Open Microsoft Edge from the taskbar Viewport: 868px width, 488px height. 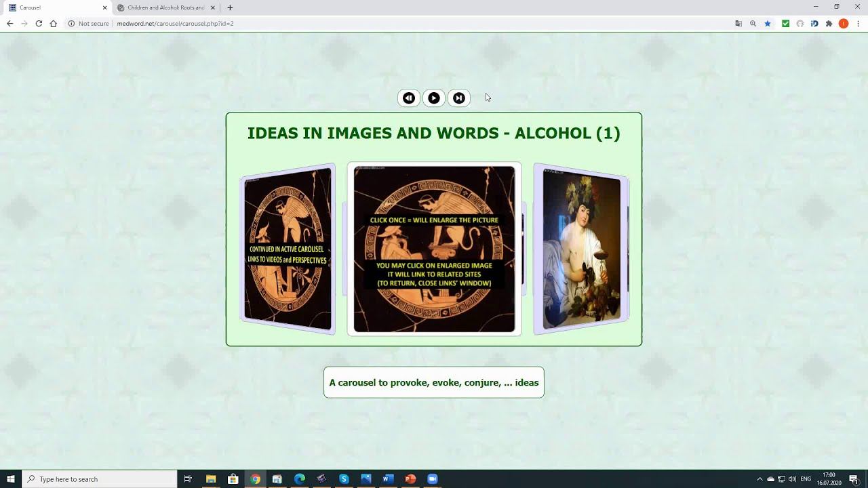pos(300,479)
